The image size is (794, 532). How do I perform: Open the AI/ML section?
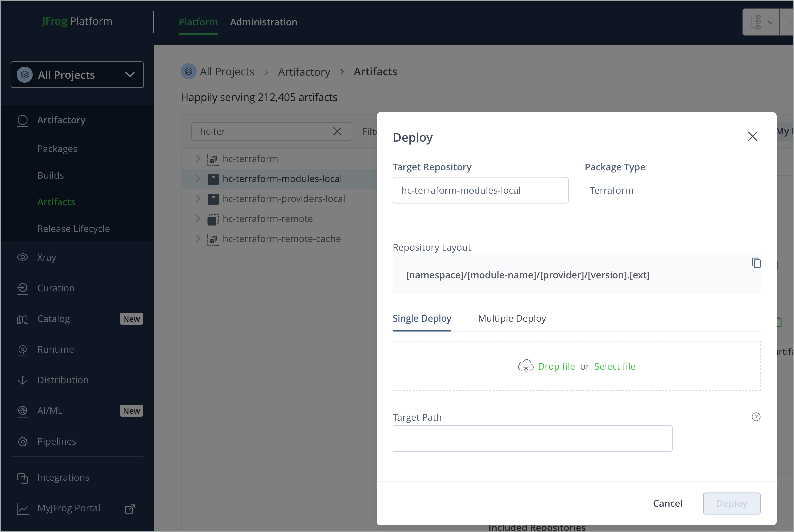(50, 411)
